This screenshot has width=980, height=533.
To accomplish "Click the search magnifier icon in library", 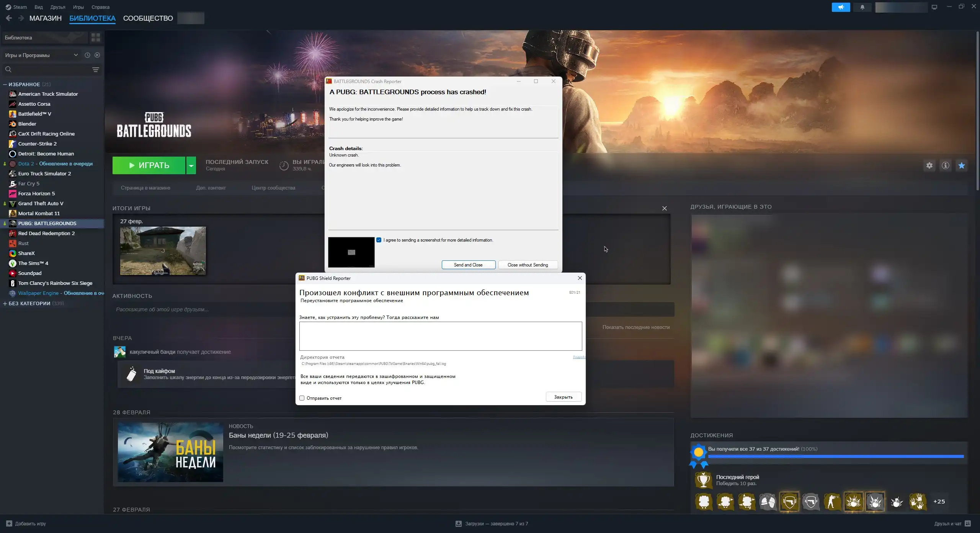I will [8, 69].
